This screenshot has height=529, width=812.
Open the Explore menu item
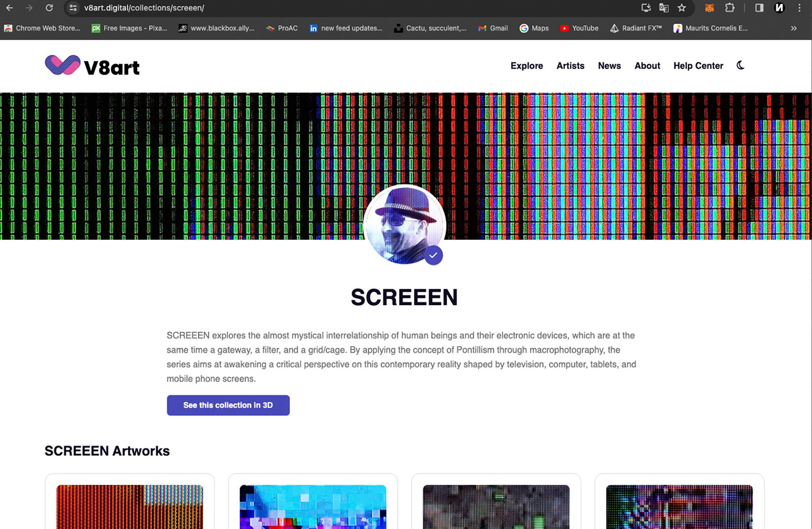527,65
